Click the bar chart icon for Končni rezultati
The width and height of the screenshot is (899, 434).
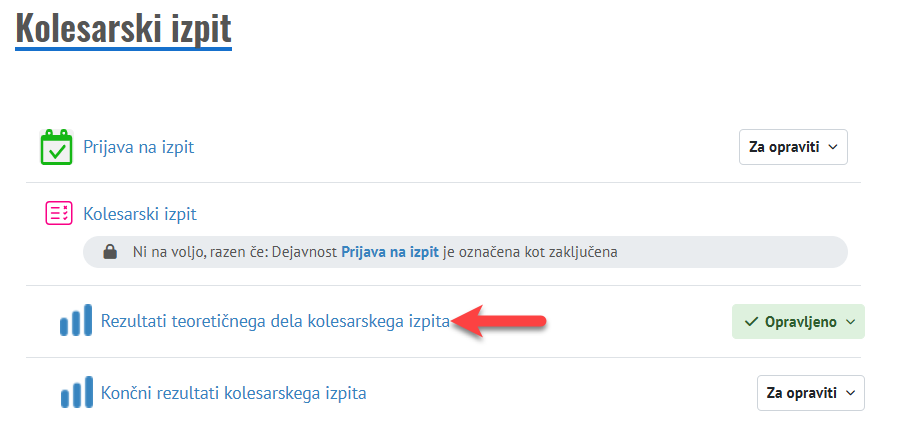(76, 393)
